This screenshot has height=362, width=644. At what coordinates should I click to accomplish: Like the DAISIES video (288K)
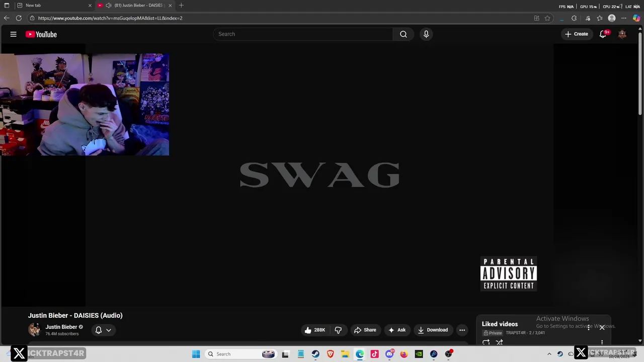[x=315, y=330]
